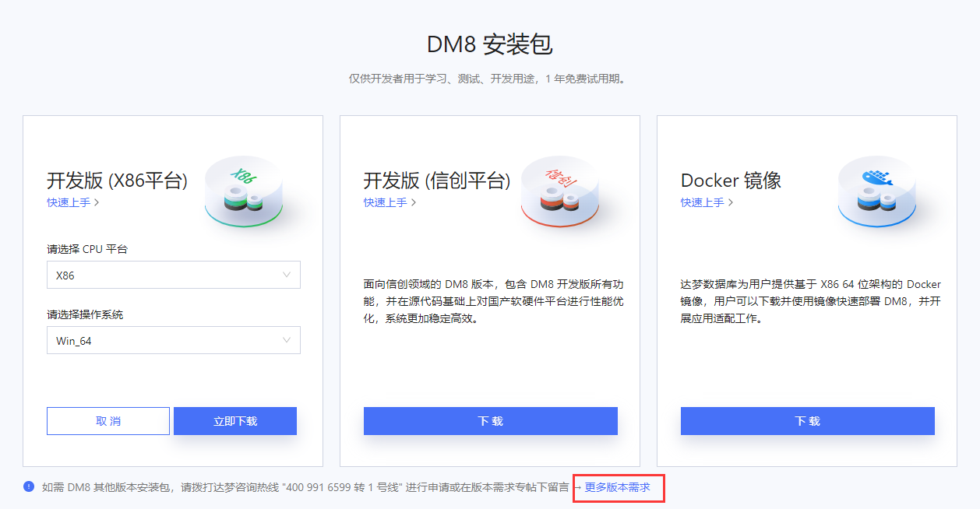Click the 信创 red database disk icon
This screenshot has height=509, width=980.
(560, 191)
